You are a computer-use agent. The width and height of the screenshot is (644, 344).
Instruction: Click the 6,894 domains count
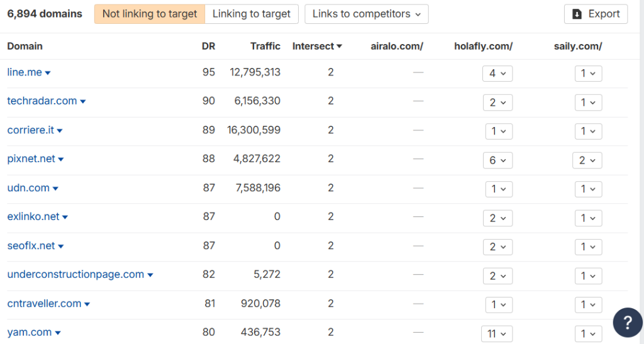(x=45, y=14)
